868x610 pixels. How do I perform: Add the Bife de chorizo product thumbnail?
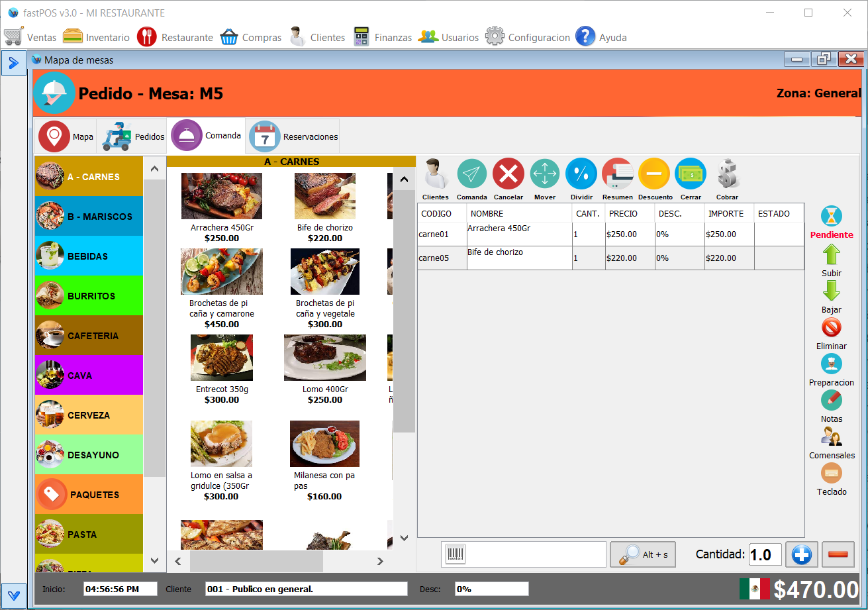pyautogui.click(x=324, y=196)
